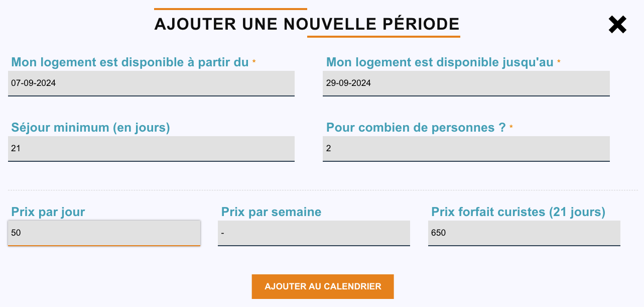644x307 pixels.
Task: Focus the start date field showing 07-09-2024
Action: [x=151, y=83]
